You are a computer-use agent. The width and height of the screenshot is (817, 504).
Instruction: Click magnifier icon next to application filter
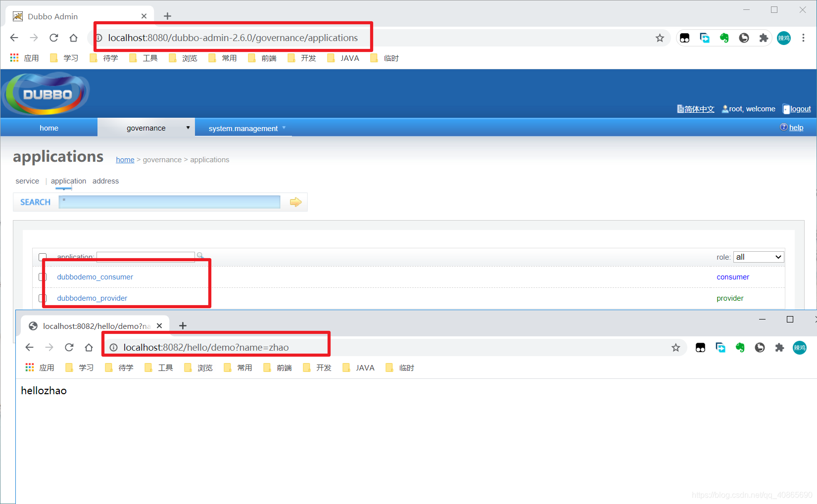pos(200,255)
